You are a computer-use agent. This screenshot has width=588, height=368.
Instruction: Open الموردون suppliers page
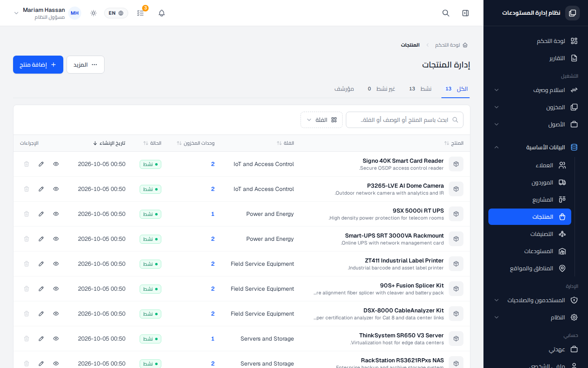[530, 182]
